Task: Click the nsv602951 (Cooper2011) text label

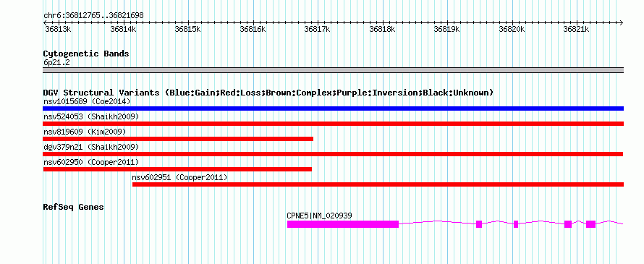Action: point(179,177)
